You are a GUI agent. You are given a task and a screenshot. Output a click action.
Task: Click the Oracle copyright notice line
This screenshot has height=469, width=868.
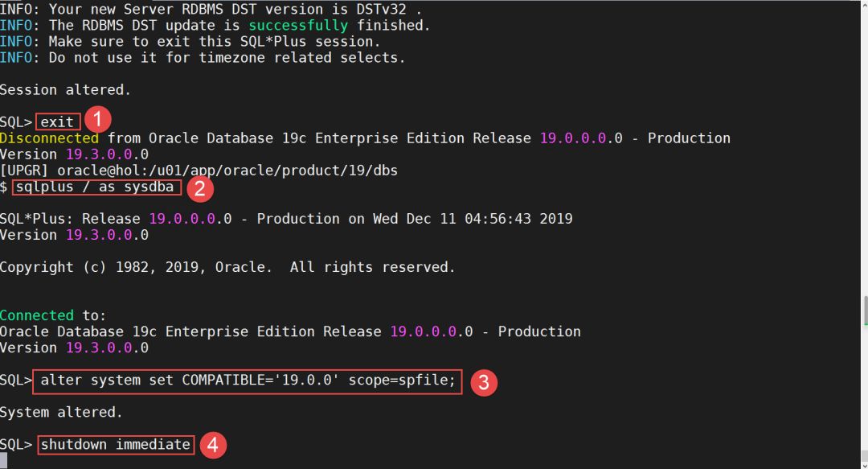point(227,267)
